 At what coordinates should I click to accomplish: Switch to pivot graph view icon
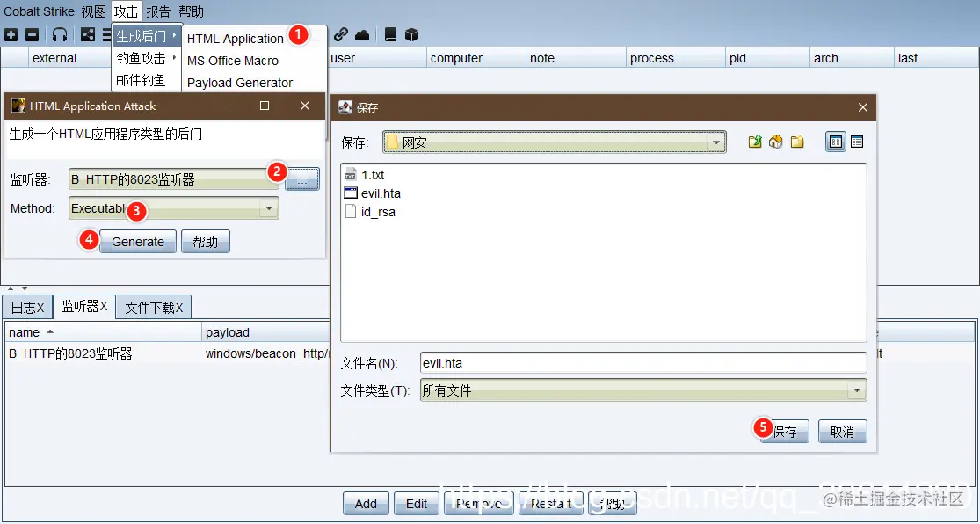(x=87, y=34)
